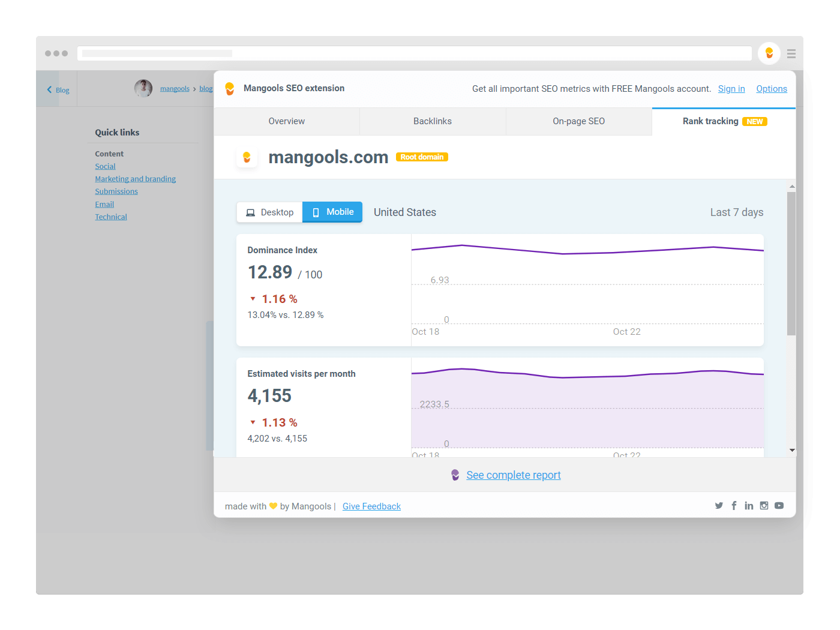Image resolution: width=840 pixels, height=630 pixels.
Task: Open Mangools Twitter page
Action: pos(719,506)
